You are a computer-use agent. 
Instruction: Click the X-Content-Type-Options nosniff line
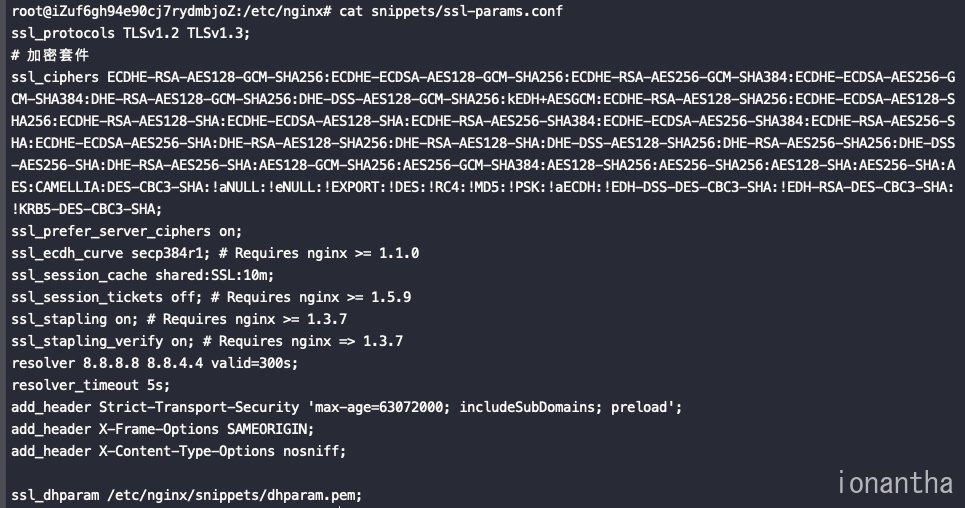point(178,451)
